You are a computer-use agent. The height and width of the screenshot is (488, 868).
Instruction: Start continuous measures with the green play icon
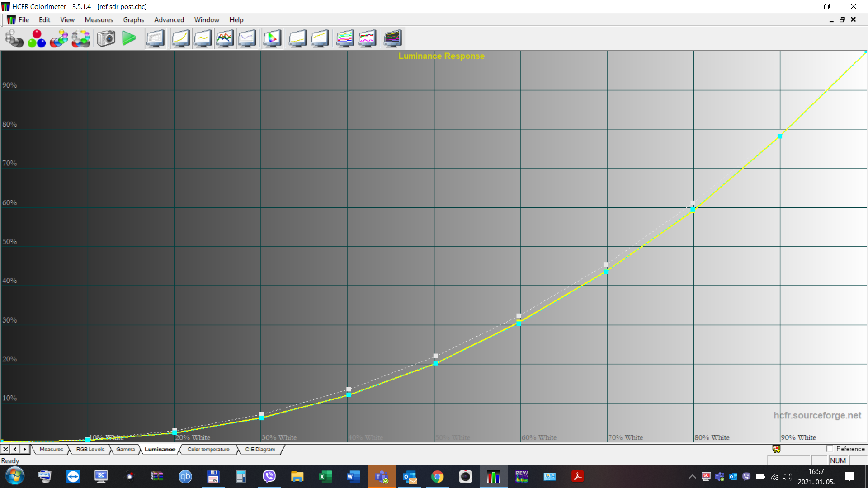[129, 38]
